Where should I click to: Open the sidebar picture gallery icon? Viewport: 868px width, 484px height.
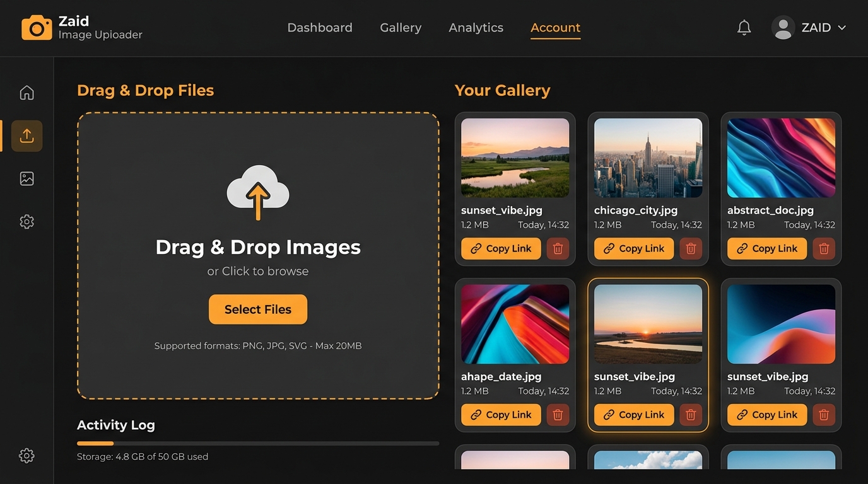[x=26, y=178]
